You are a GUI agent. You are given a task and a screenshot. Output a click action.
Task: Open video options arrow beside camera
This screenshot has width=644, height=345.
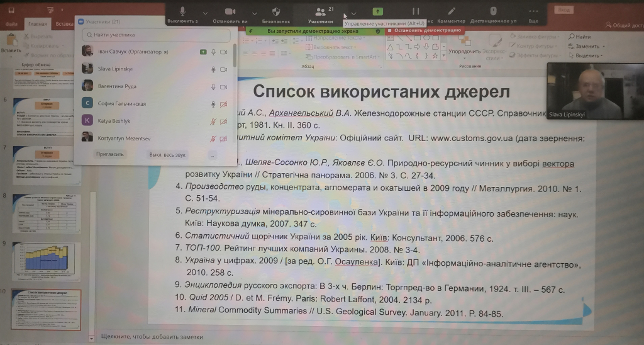pos(255,13)
